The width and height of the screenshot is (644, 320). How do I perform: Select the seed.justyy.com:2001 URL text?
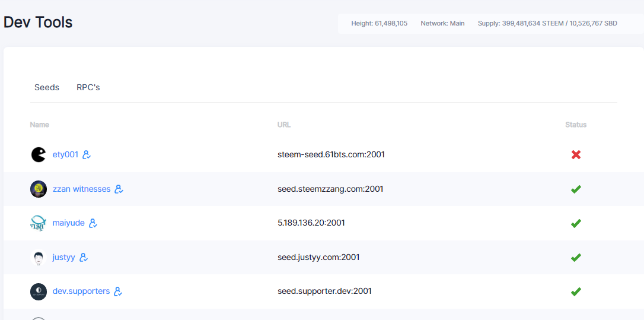(318, 258)
